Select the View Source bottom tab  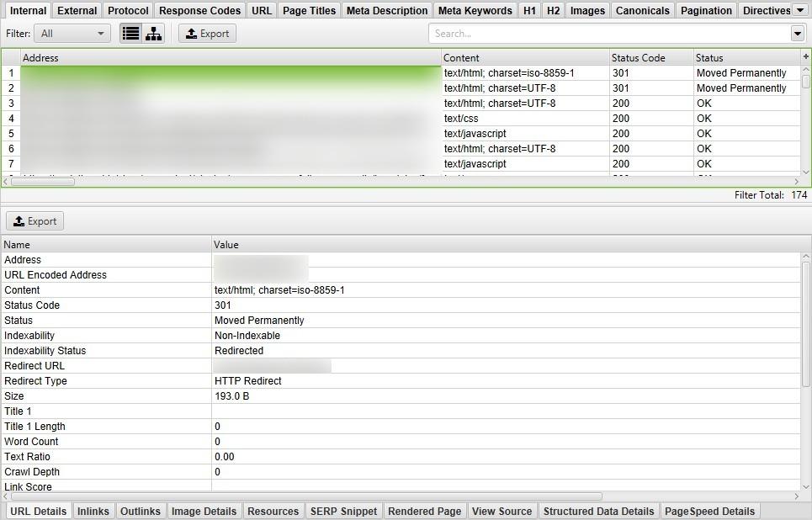coord(502,512)
